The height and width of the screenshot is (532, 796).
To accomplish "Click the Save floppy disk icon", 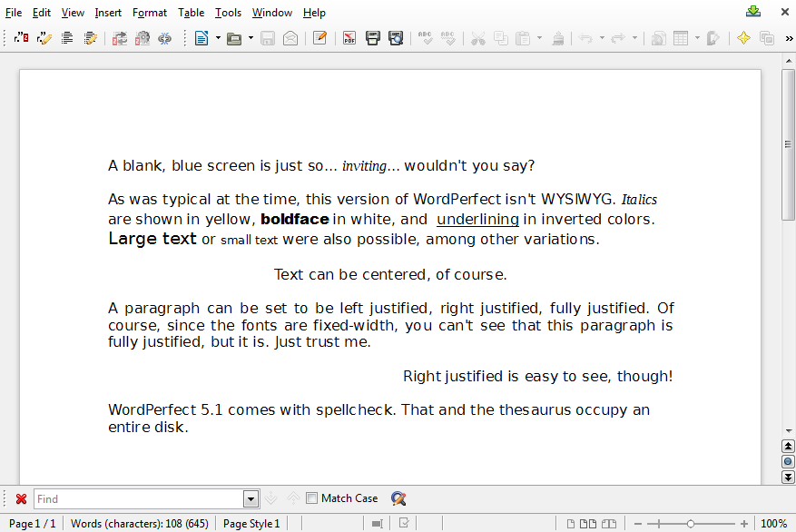I will pyautogui.click(x=268, y=38).
